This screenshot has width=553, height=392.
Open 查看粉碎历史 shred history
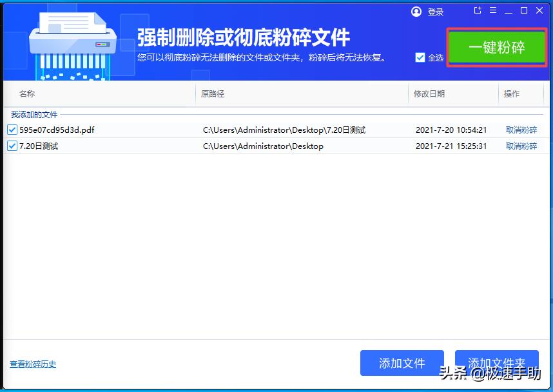point(32,364)
